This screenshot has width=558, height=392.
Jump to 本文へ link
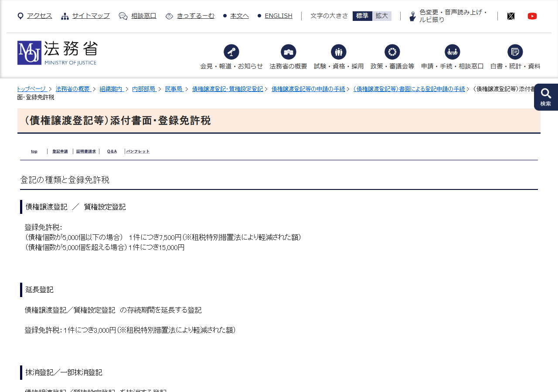click(240, 16)
